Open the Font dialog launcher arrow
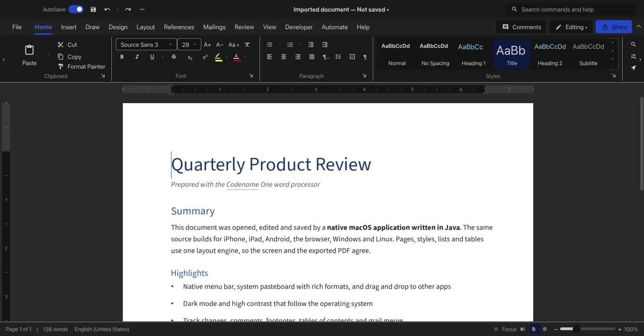The height and width of the screenshot is (336, 644). [x=251, y=76]
